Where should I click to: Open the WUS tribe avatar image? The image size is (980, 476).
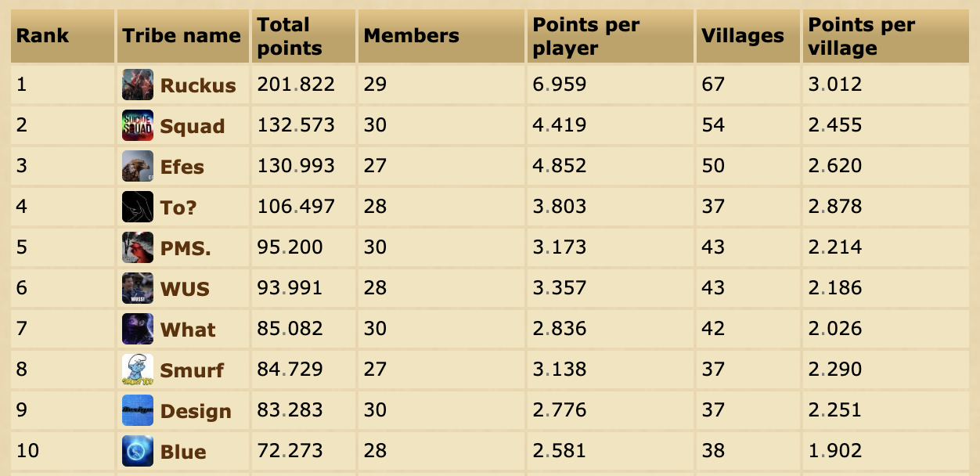[138, 288]
